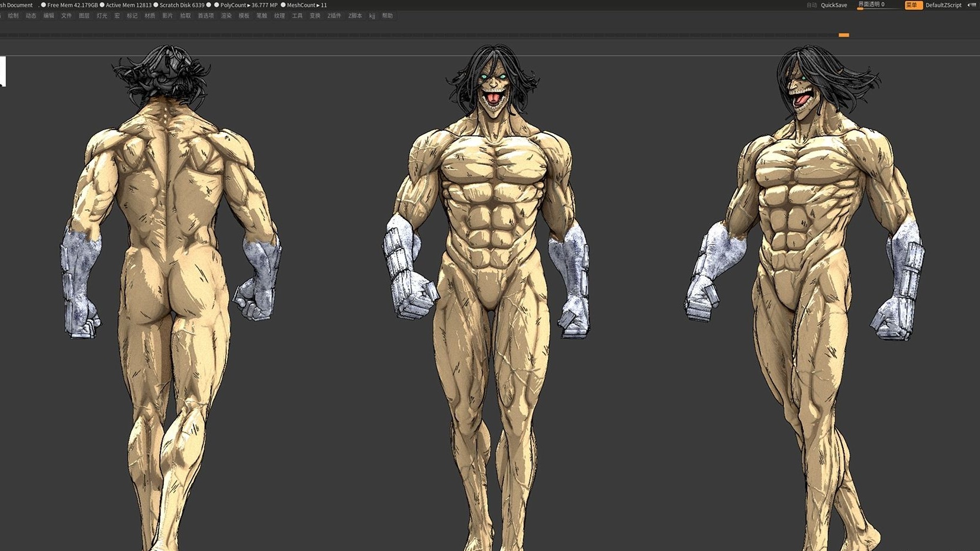Click the Free Mem 42.179GB status text

(x=72, y=5)
